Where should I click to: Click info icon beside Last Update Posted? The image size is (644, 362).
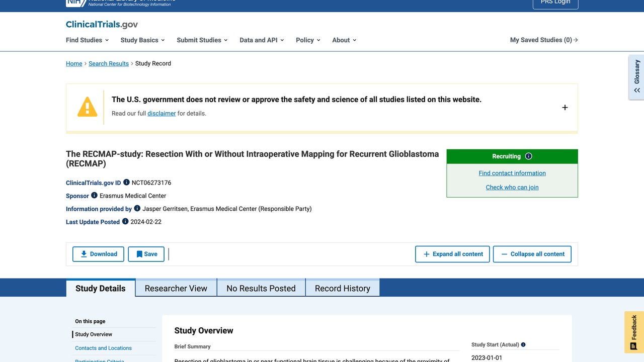tap(125, 221)
